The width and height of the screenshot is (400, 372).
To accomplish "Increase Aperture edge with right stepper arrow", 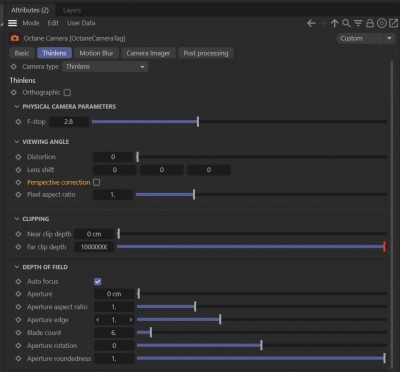I will [131, 320].
